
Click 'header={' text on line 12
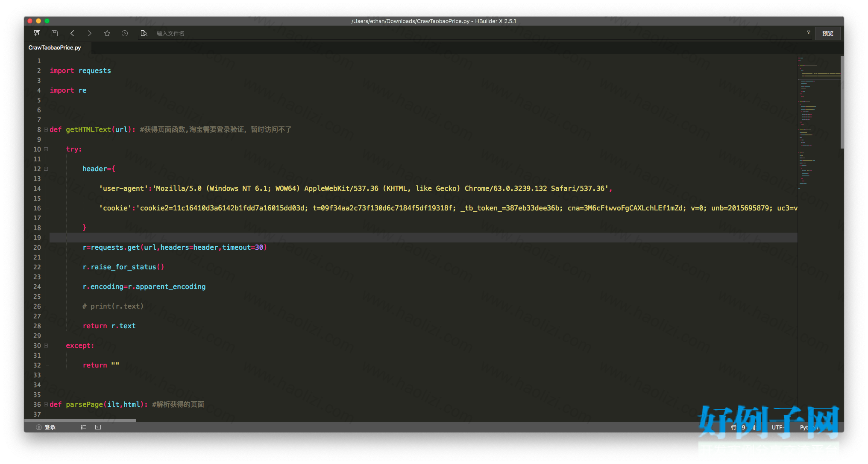99,169
